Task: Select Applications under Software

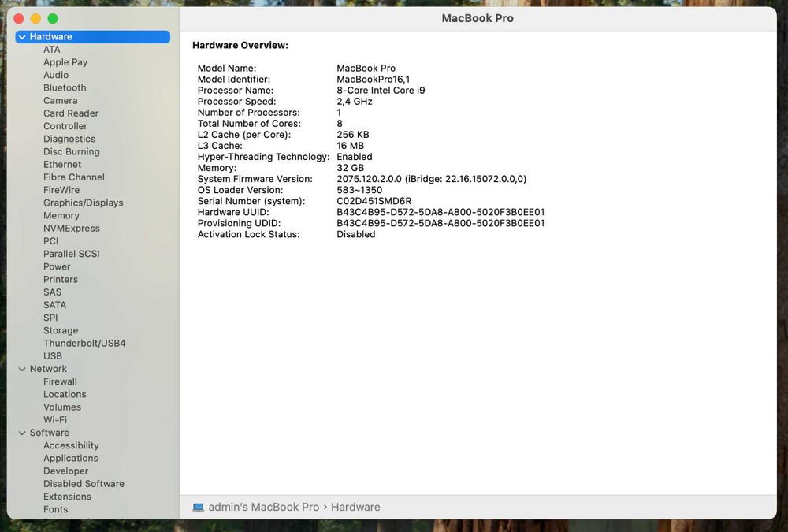Action: [71, 458]
